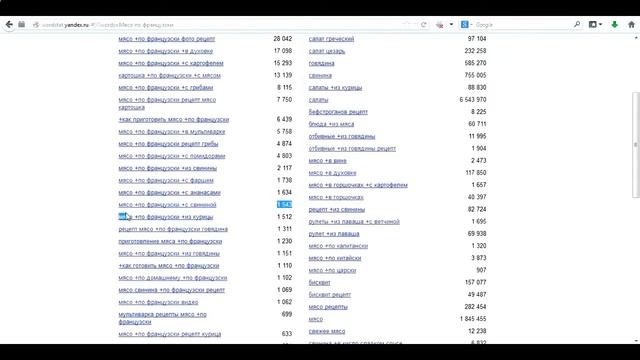Screen dimensions: 640x360
Task: Expand the bookmarks button dropdown arrow
Action: (600, 24)
